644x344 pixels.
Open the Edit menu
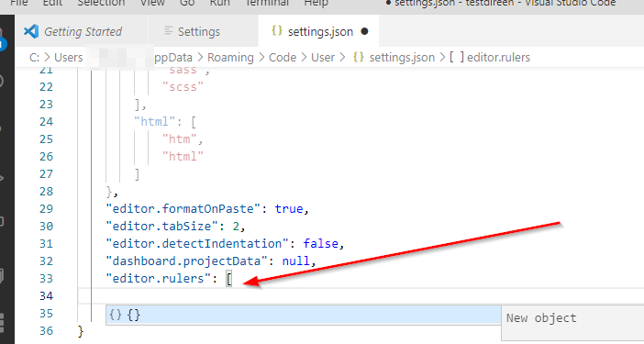(52, 3)
